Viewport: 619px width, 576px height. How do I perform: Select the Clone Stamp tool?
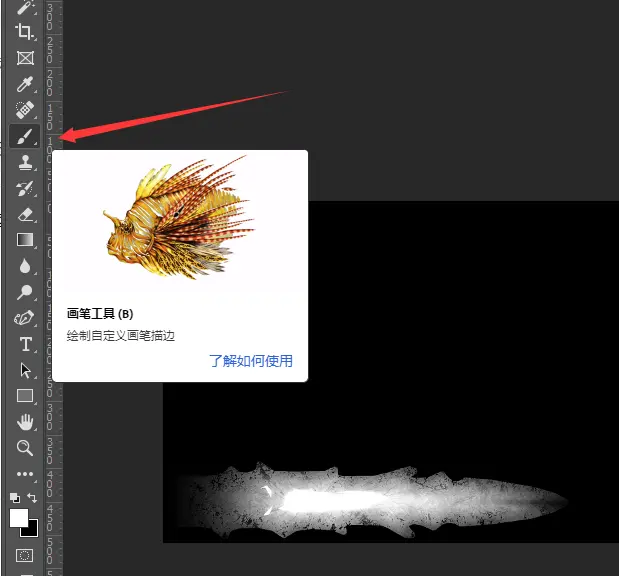[x=25, y=162]
